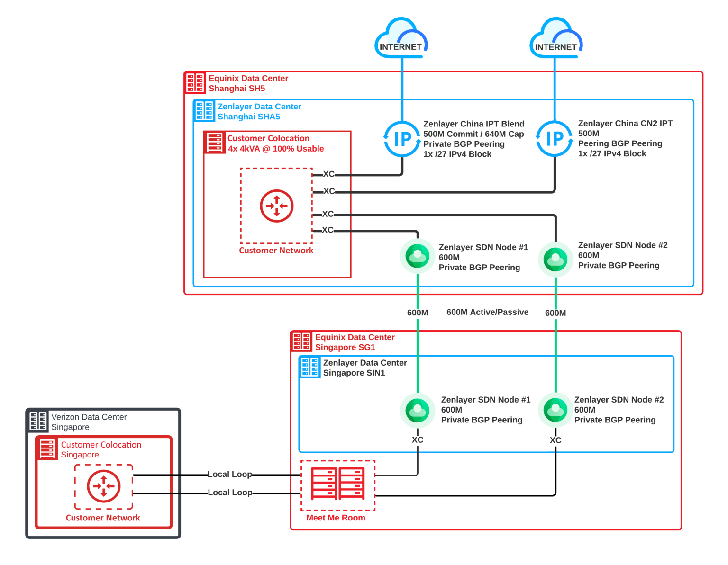Click the Meet Me Room server racks icon
Screen dimensions: 728x565
[x=337, y=484]
